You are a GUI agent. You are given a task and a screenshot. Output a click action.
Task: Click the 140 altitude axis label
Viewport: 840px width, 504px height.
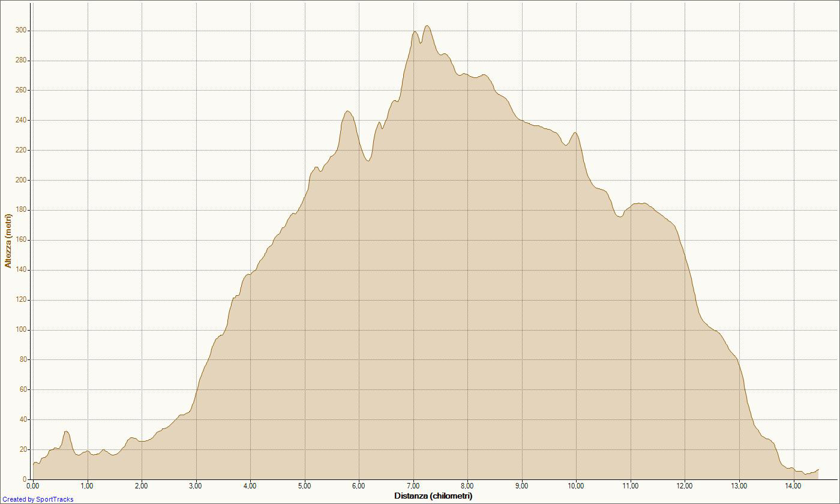point(22,270)
